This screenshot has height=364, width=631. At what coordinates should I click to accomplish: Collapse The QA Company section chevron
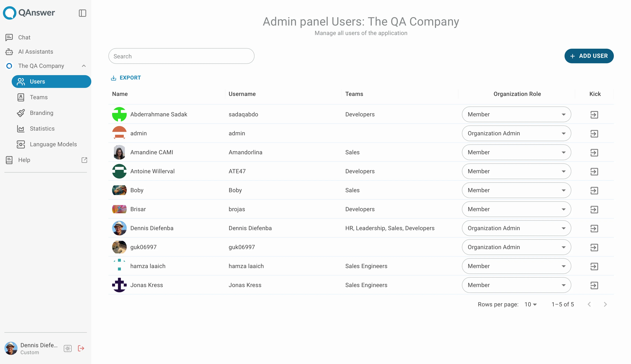84,66
